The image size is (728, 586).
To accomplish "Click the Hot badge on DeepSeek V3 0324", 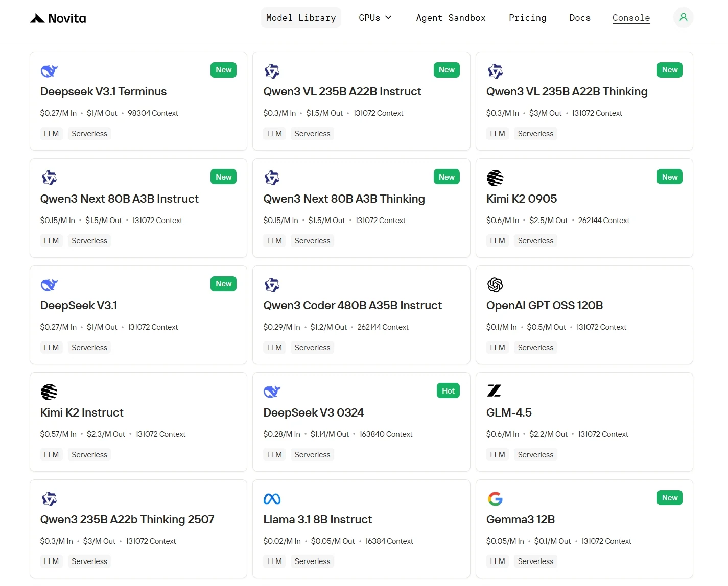I will pos(448,391).
